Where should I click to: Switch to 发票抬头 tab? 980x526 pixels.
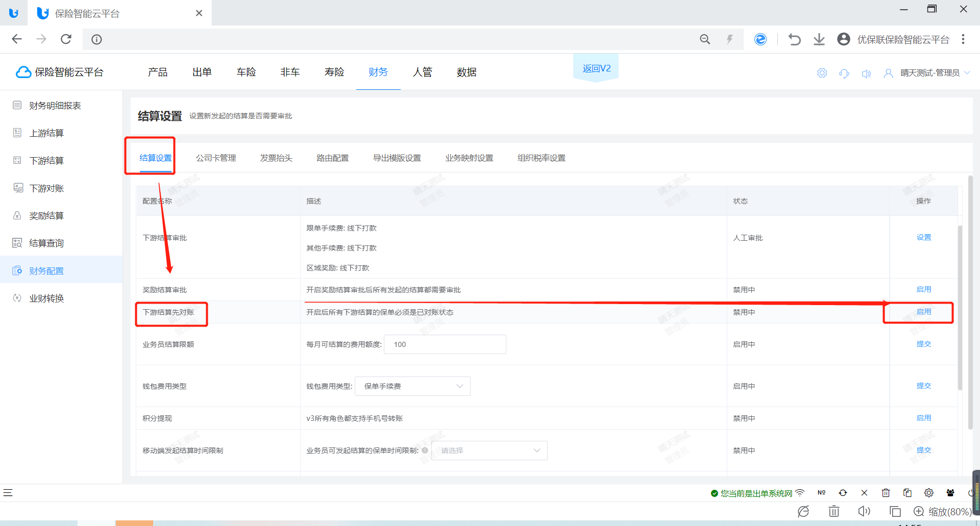(276, 158)
